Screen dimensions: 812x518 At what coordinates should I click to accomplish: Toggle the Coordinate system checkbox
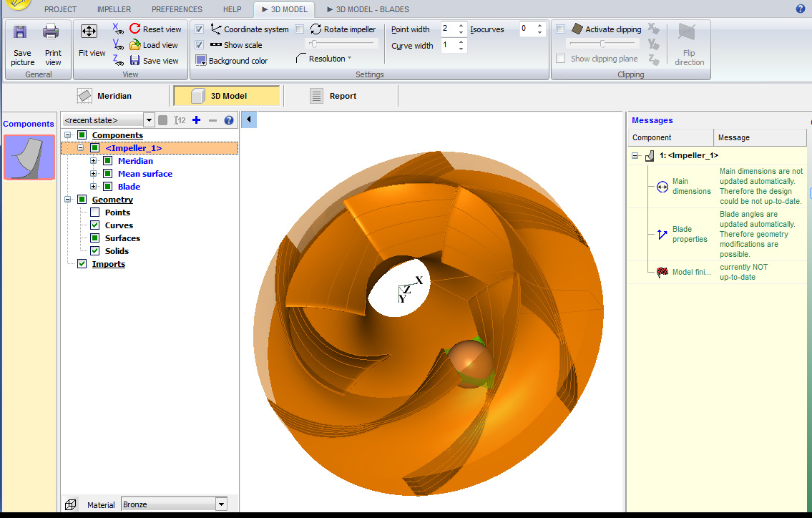[200, 29]
